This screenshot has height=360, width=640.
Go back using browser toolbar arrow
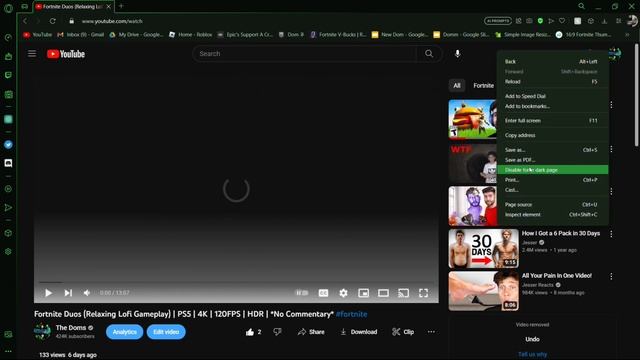tap(25, 21)
